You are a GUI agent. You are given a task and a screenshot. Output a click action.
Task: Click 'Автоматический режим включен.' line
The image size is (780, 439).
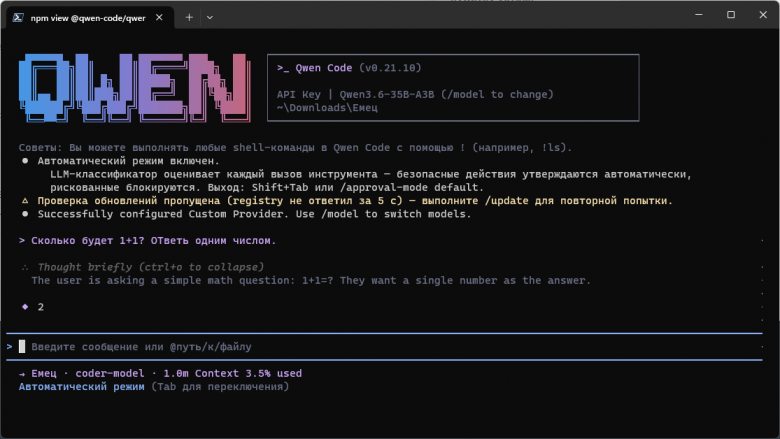(128, 161)
